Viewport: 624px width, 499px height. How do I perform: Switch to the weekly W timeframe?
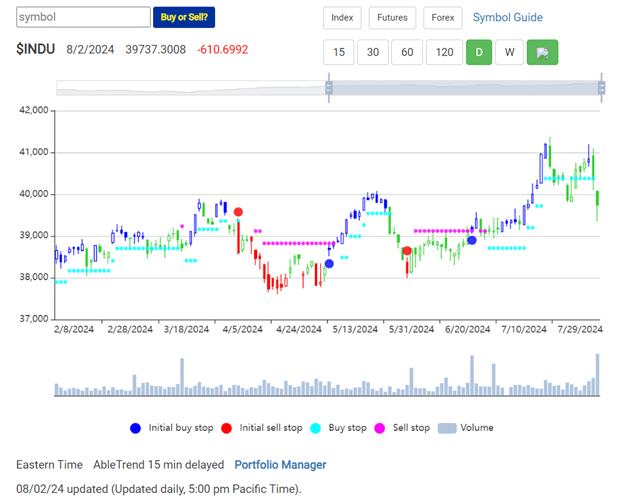509,52
